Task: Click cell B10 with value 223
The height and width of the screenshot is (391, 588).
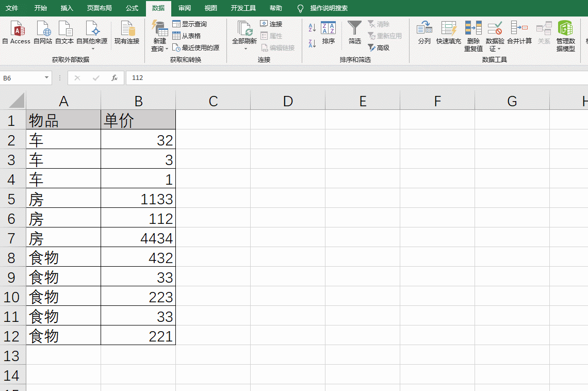Action: click(x=138, y=297)
